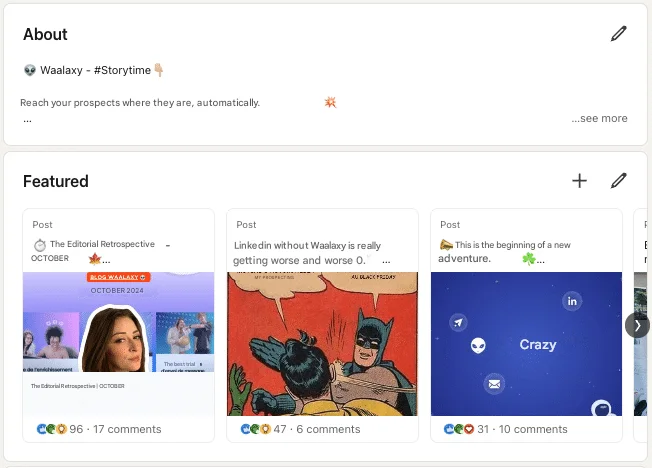Advance the Featured carousel with the next arrow
The height and width of the screenshot is (468, 652).
click(637, 326)
